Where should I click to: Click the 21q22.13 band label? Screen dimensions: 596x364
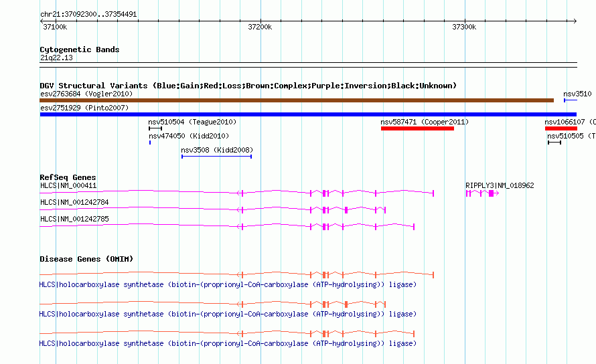pyautogui.click(x=56, y=58)
